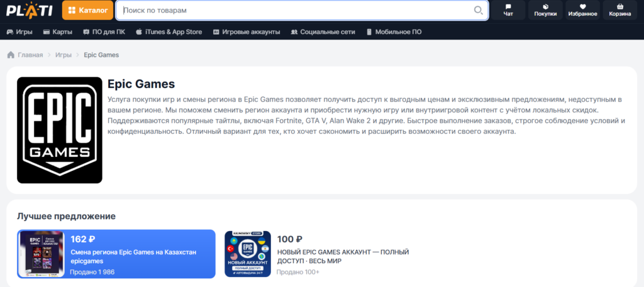Click thumbnail of new Epic Games account offer
This screenshot has height=287, width=644.
(x=248, y=254)
